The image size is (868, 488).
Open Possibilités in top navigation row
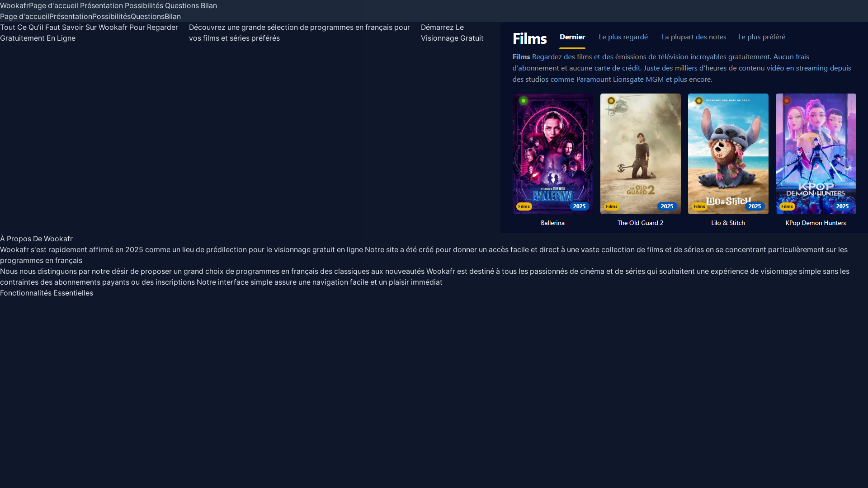click(x=144, y=5)
